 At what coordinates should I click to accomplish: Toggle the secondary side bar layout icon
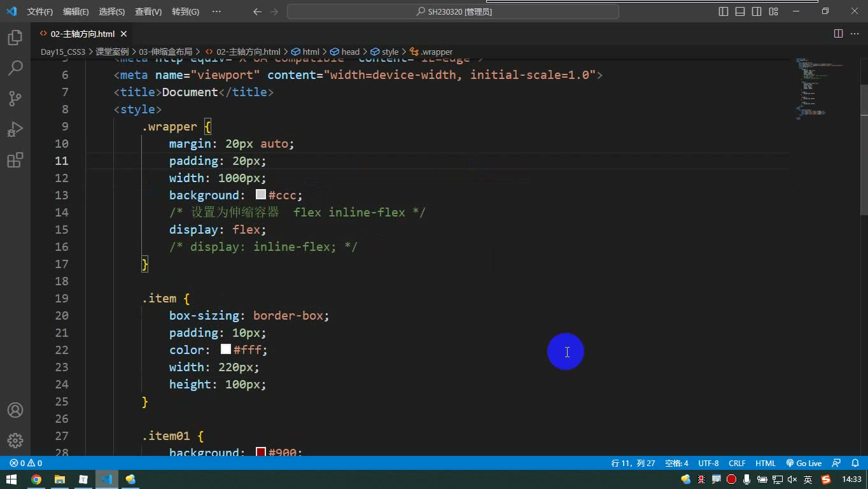[757, 11]
